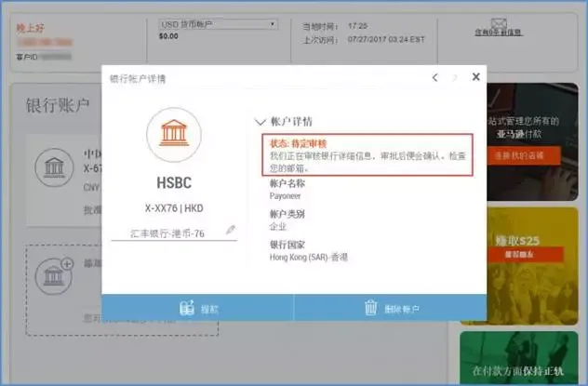Open the green 在付款方面保持正轨 banner
Screen dimensions: 588x386
coord(518,358)
